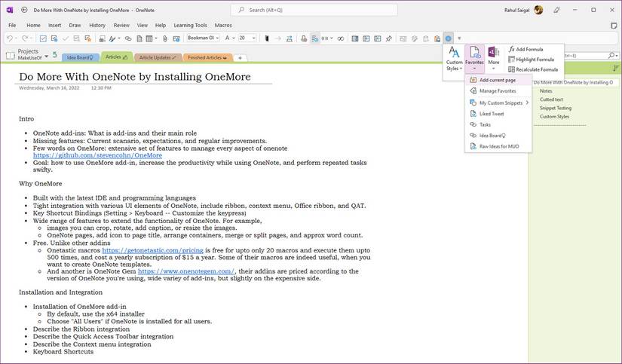Open the Tasks favorite entry

pyautogui.click(x=498, y=124)
